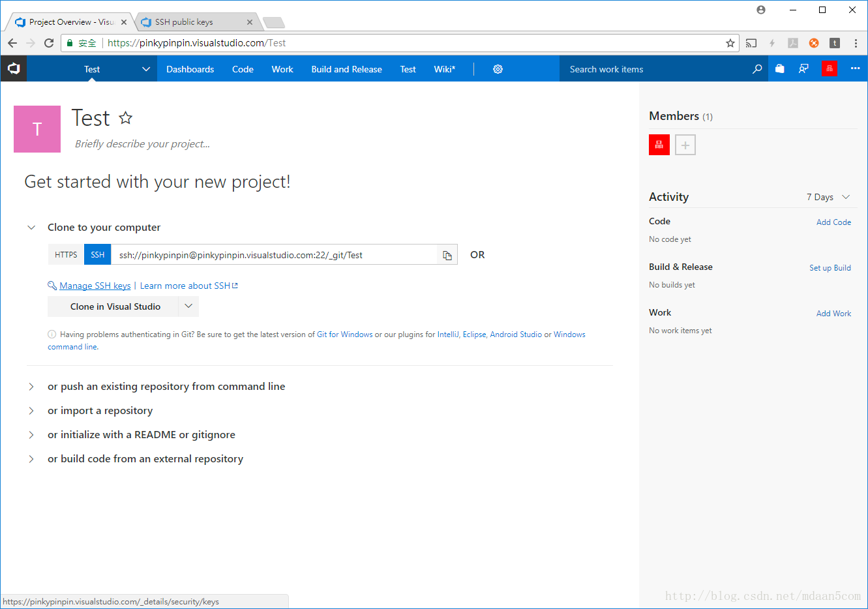Open the Eclipse plugin link
Viewport: 868px width, 609px height.
pos(474,334)
